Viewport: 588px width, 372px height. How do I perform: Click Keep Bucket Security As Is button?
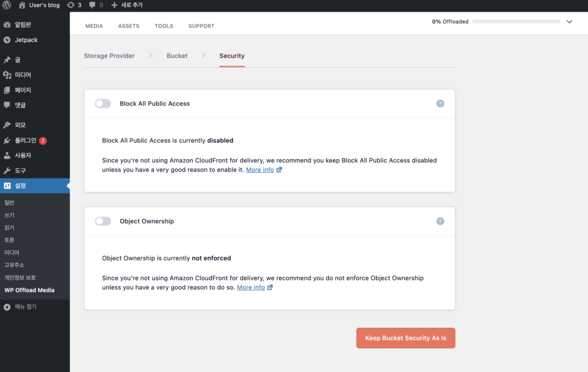[406, 338]
